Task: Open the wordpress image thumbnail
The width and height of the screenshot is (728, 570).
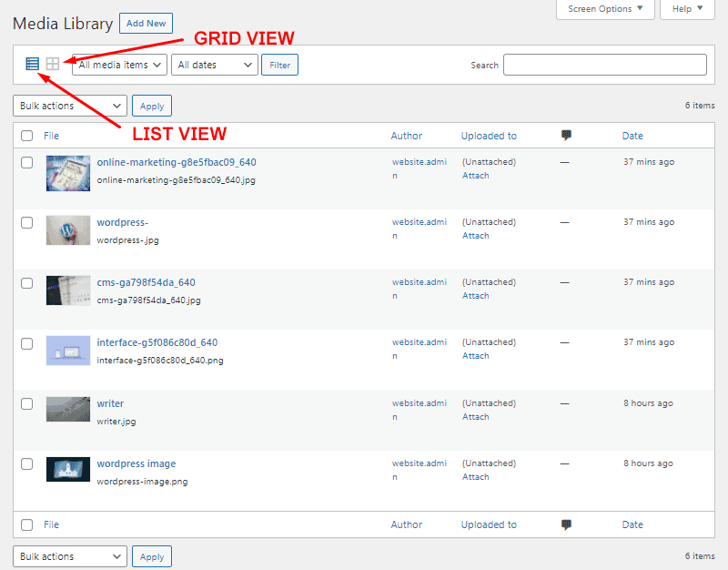Action: [x=67, y=469]
